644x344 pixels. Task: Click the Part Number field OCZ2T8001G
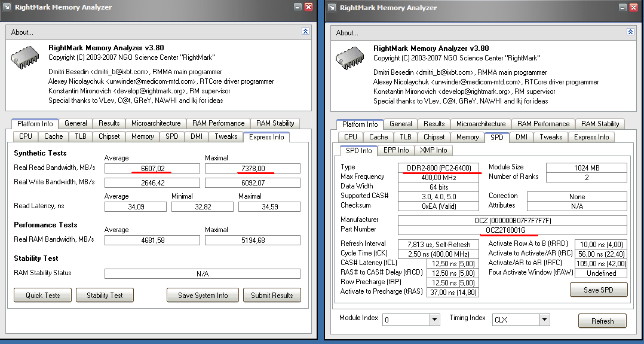[x=513, y=230]
